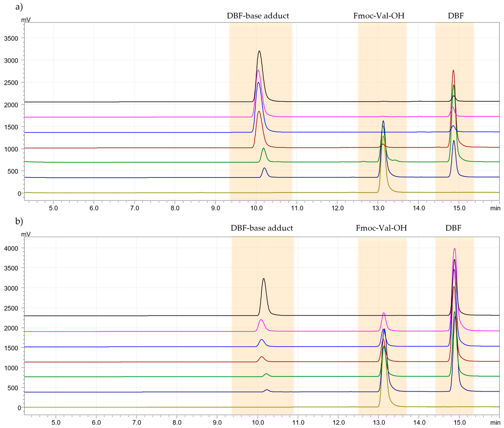Viewport: 504px width, 428px height.
Task: Click the dark red DBF peak apex in panel a
Action: coord(453,70)
